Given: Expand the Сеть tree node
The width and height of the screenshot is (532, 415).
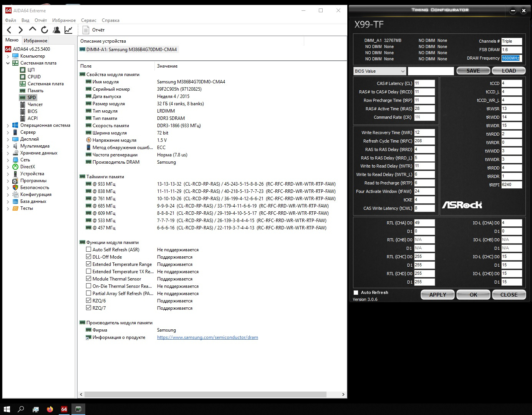Looking at the screenshot, I should point(8,160).
